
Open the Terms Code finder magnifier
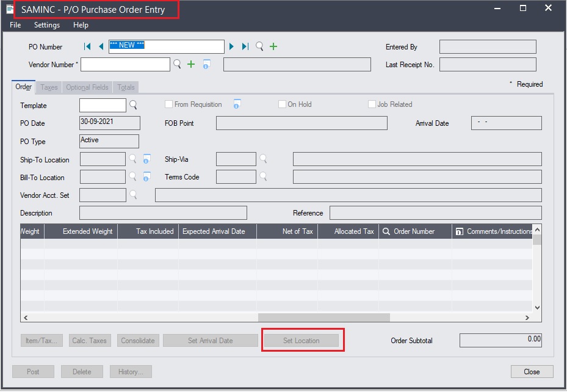coord(263,176)
